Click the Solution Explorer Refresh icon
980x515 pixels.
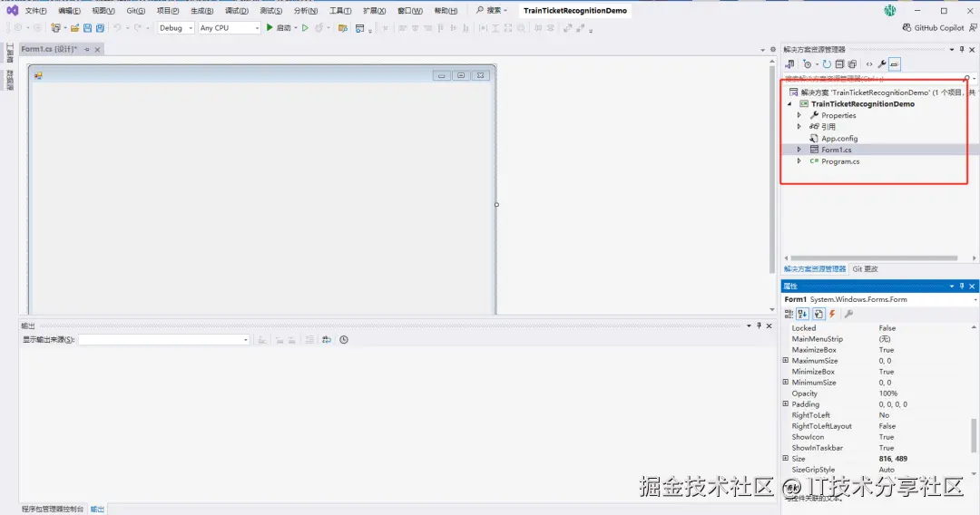coord(827,63)
